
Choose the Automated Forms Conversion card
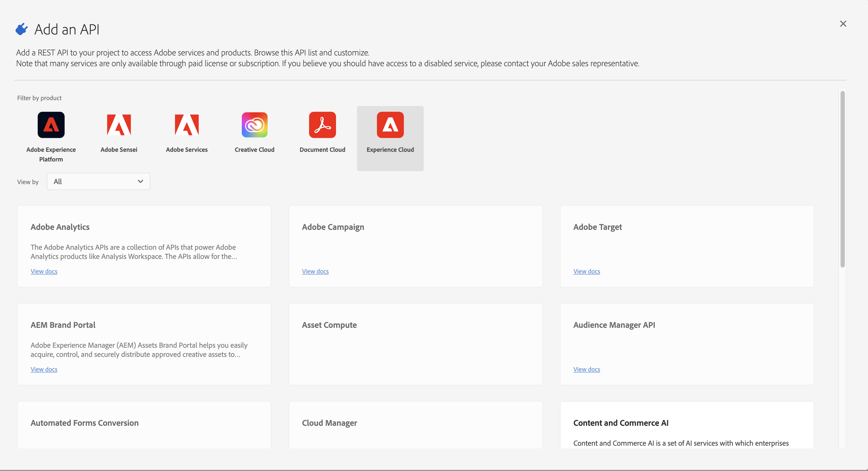coord(144,425)
